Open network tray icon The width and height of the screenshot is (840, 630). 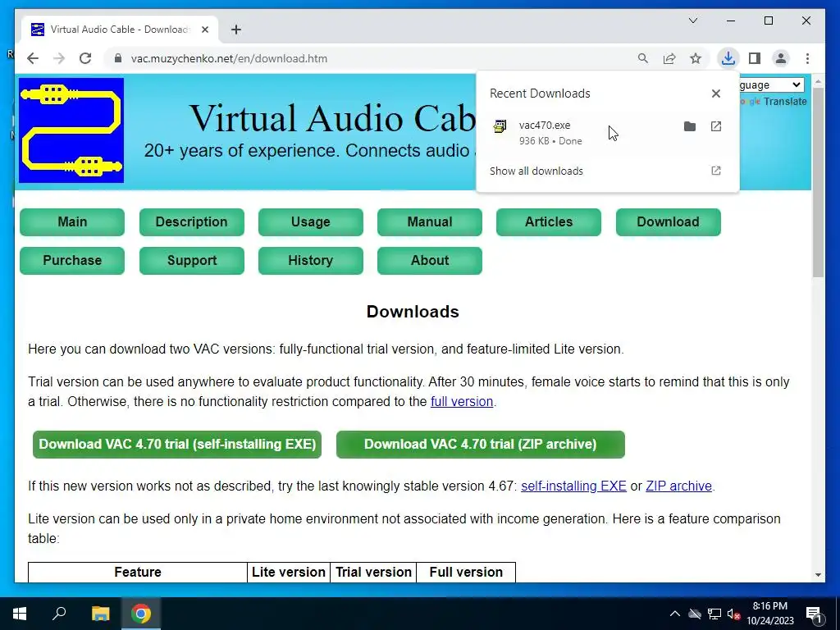714,614
